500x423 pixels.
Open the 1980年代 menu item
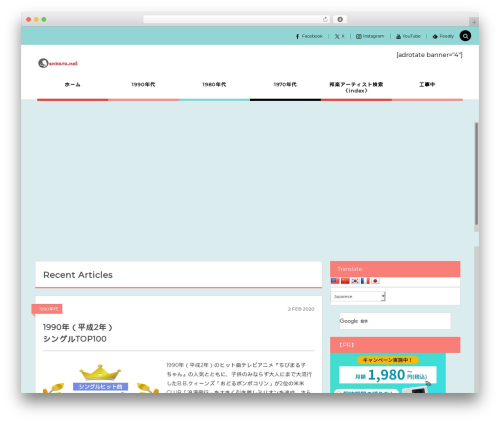214,85
